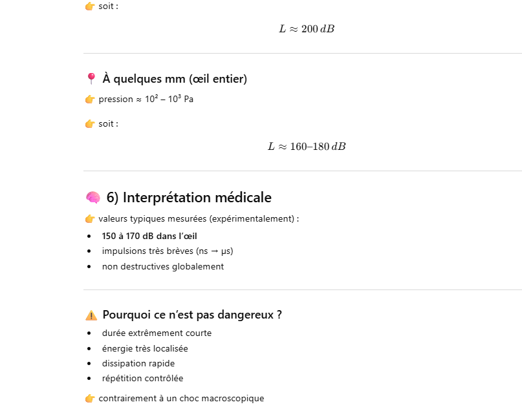Click the heading "À quelques mm (œil entier)"

click(175, 79)
